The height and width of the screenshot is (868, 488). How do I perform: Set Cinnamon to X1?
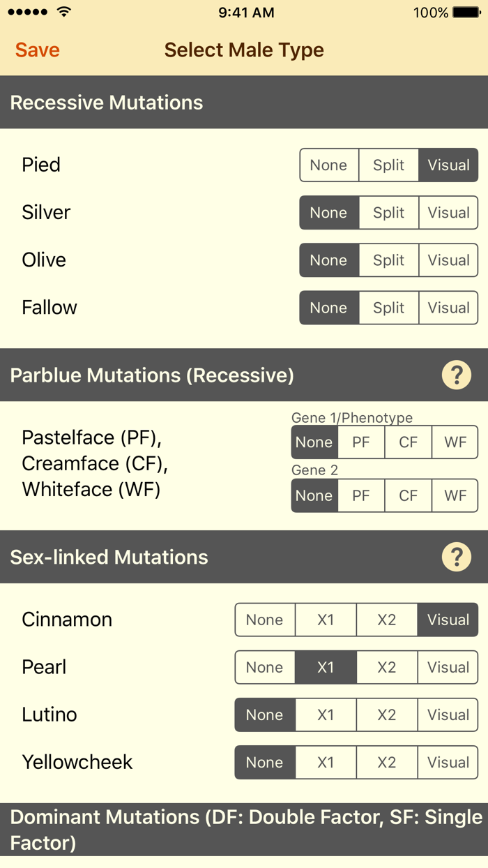pos(326,620)
